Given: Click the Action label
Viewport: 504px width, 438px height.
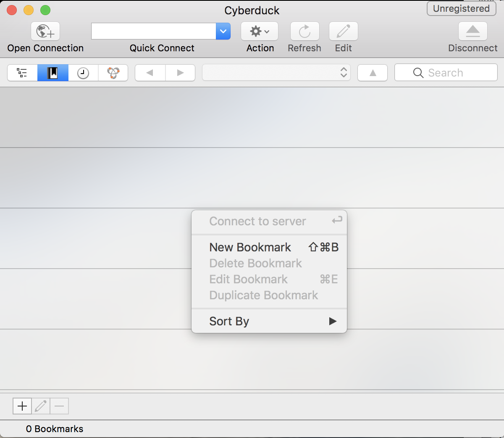Looking at the screenshot, I should pyautogui.click(x=260, y=48).
